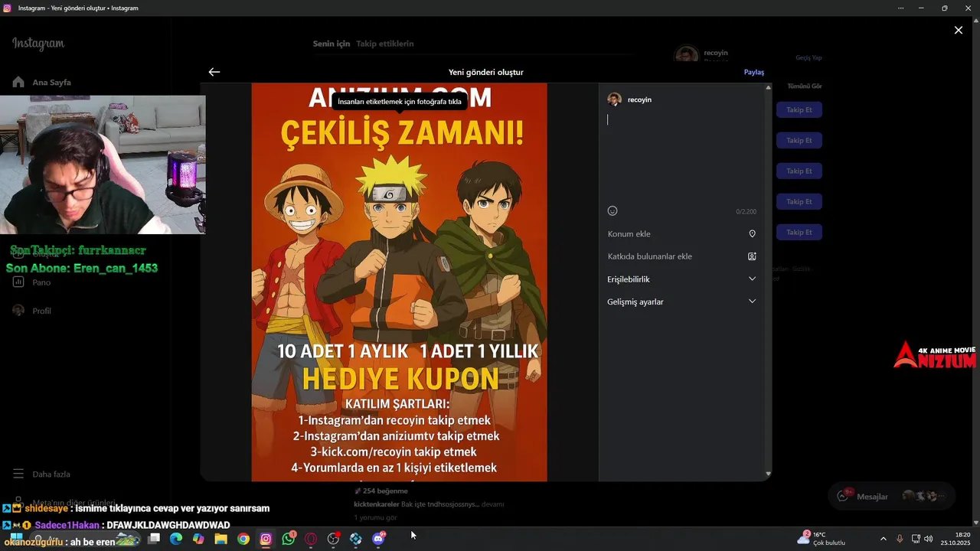Switch to the Takip ettiklerin tab
The height and width of the screenshot is (551, 980).
(385, 44)
